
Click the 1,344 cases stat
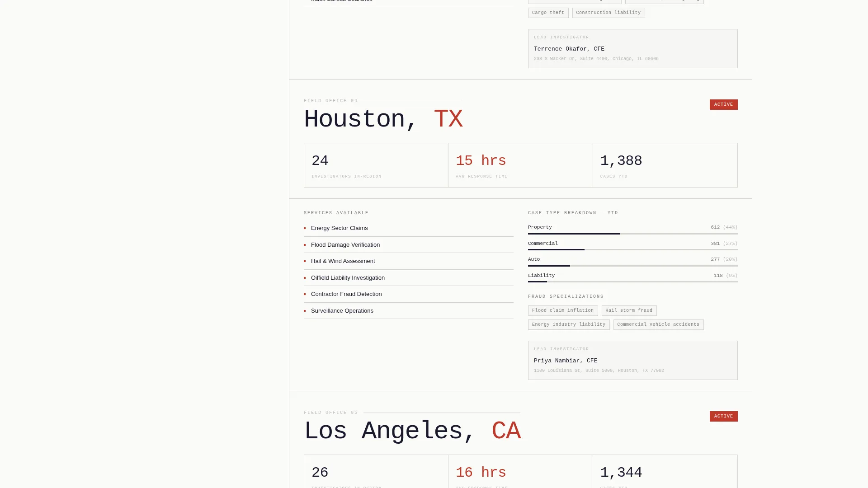pyautogui.click(x=665, y=472)
